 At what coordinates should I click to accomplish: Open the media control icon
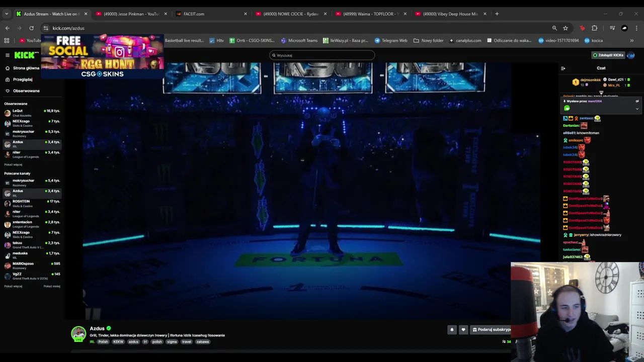612,28
